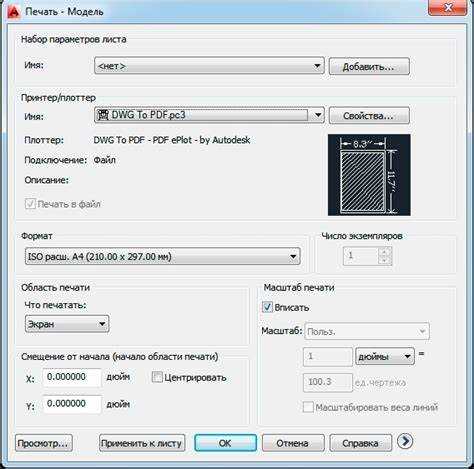Open printer Свойства... button
This screenshot has width=474, height=469.
tap(369, 116)
